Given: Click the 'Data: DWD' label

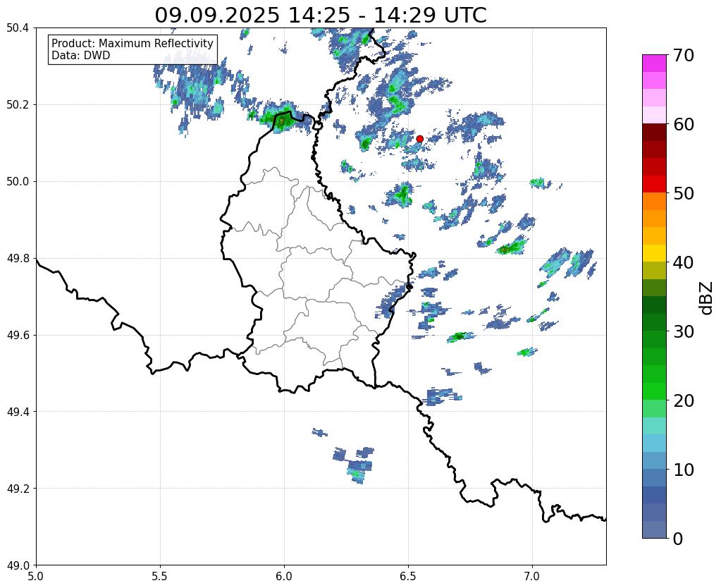Looking at the screenshot, I should pos(81,56).
